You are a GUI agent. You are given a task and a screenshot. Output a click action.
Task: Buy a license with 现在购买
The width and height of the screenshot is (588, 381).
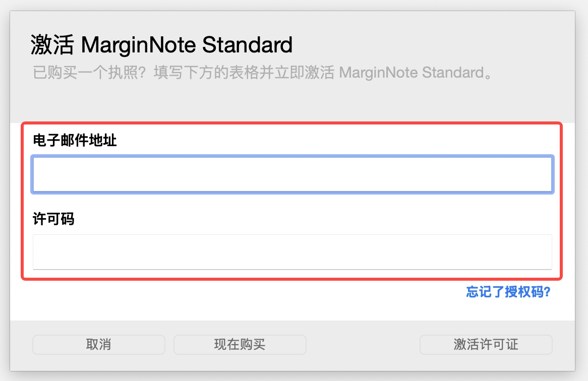click(240, 345)
